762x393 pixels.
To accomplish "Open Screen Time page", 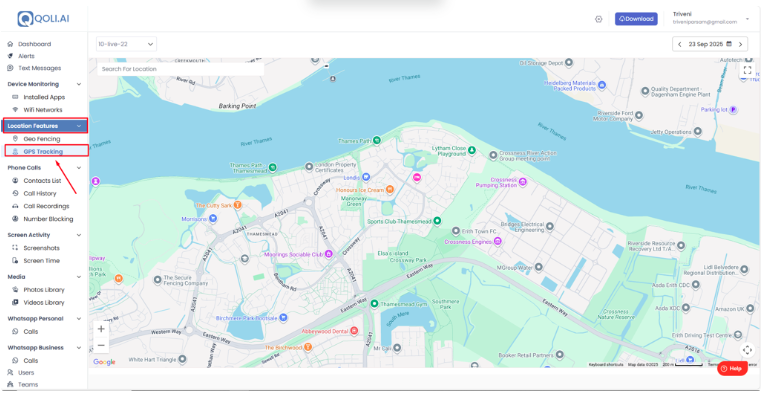I will pyautogui.click(x=41, y=260).
